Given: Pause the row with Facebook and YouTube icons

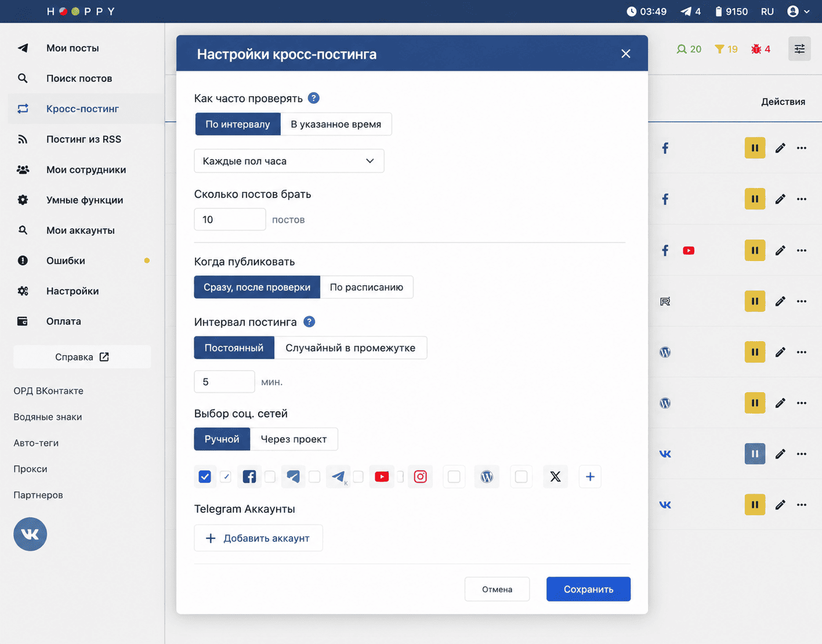Looking at the screenshot, I should pos(755,250).
